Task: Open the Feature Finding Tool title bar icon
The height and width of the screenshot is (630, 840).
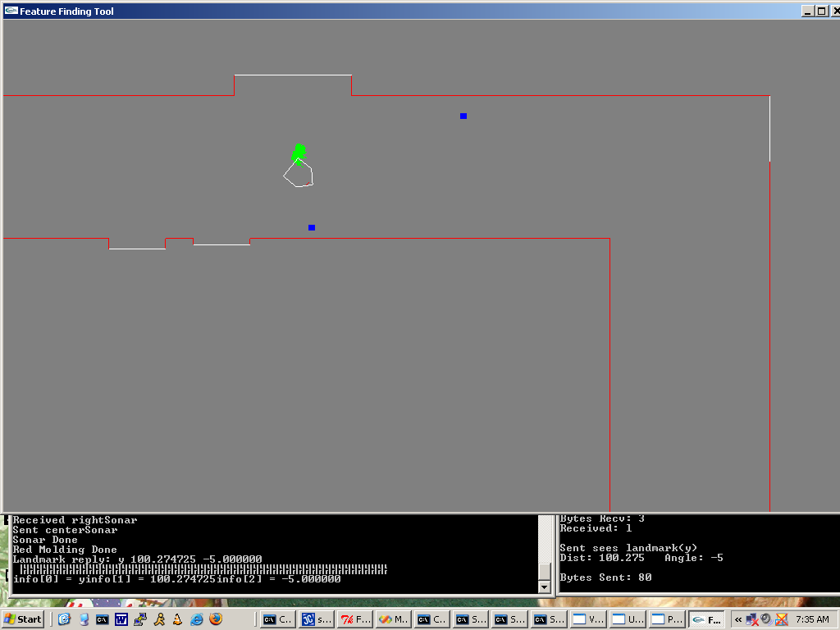Action: [x=11, y=11]
